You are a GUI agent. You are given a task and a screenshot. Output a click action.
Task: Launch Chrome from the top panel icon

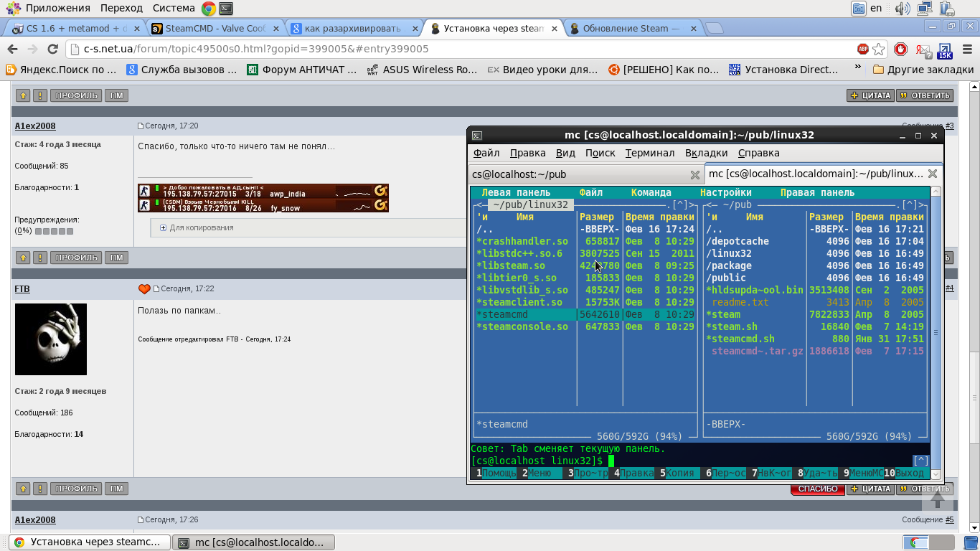tap(209, 9)
